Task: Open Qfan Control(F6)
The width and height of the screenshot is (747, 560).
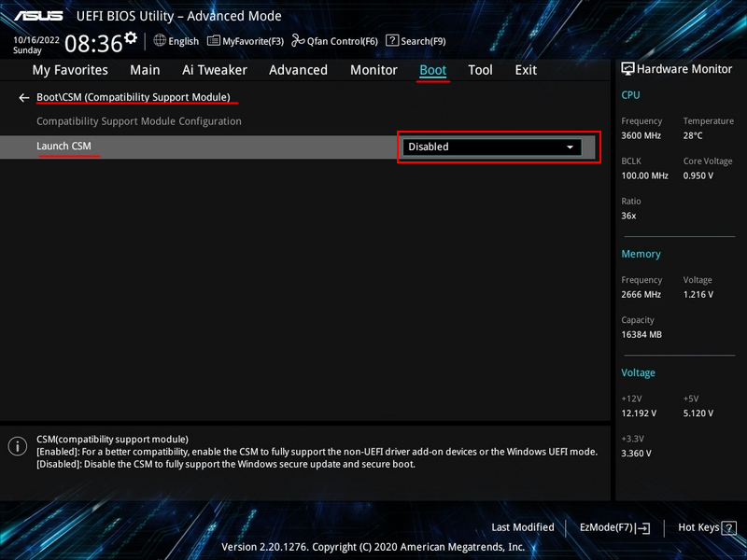Action: tap(334, 41)
